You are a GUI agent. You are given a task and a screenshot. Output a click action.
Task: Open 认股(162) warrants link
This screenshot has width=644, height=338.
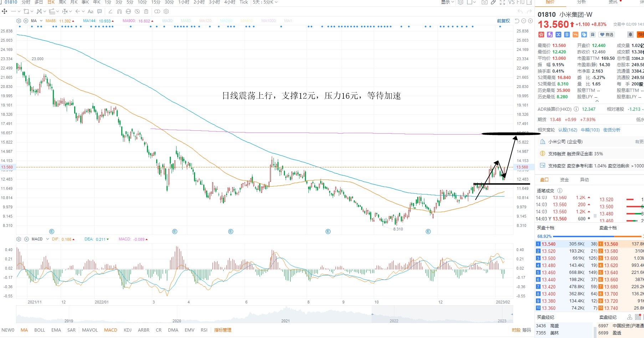point(568,130)
